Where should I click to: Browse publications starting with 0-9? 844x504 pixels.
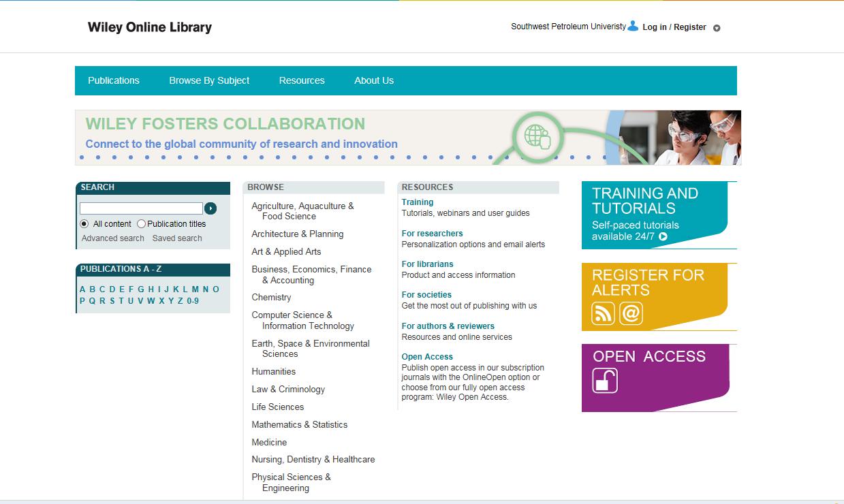click(193, 300)
